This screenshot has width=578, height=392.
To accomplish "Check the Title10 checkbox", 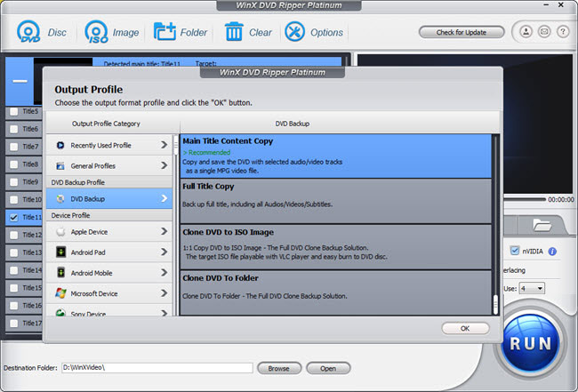I will tap(14, 200).
